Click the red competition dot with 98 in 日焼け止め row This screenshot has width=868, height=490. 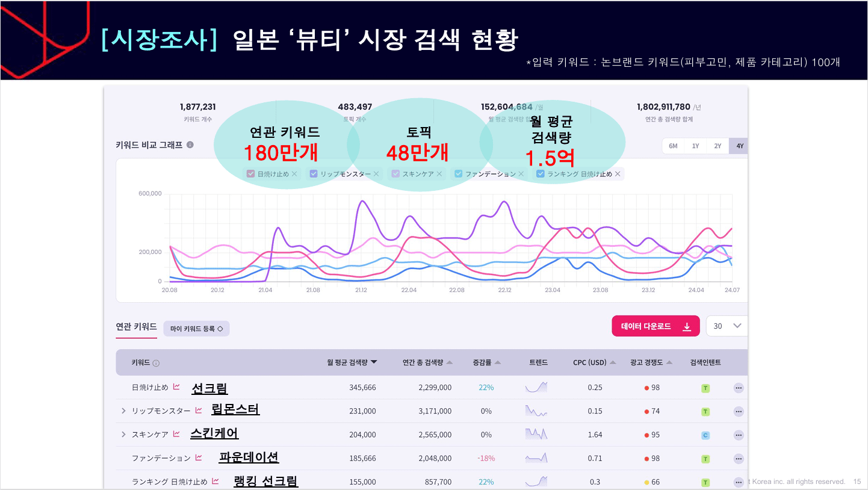(646, 388)
